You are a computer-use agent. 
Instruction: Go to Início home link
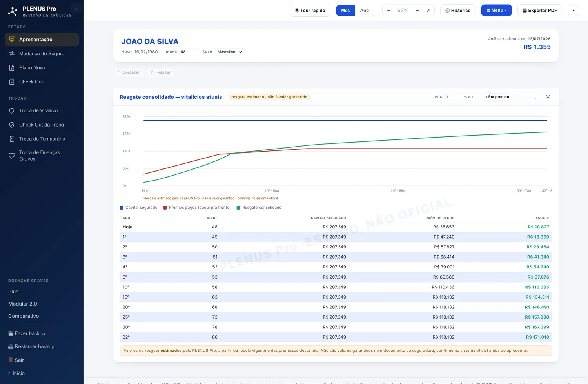coord(16,373)
